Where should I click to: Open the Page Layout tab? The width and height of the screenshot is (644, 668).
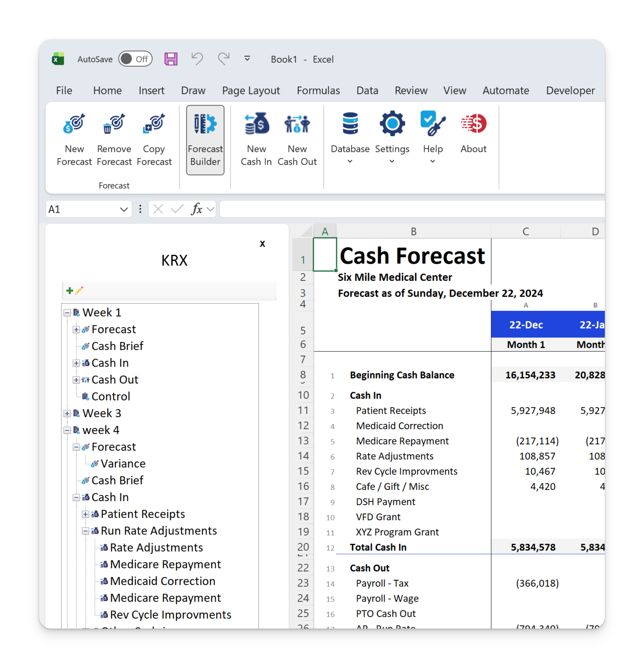point(251,90)
